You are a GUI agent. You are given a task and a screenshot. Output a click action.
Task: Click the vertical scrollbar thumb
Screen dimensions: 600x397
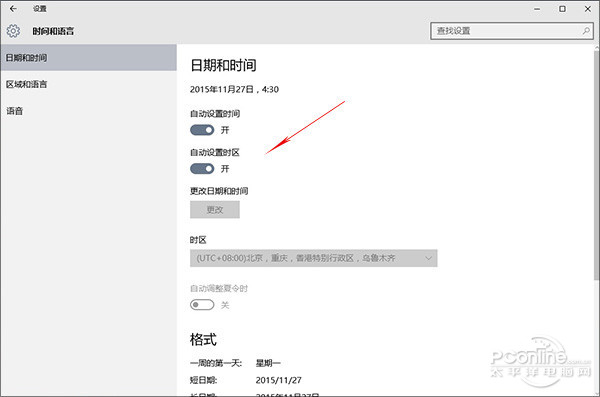[x=597, y=165]
